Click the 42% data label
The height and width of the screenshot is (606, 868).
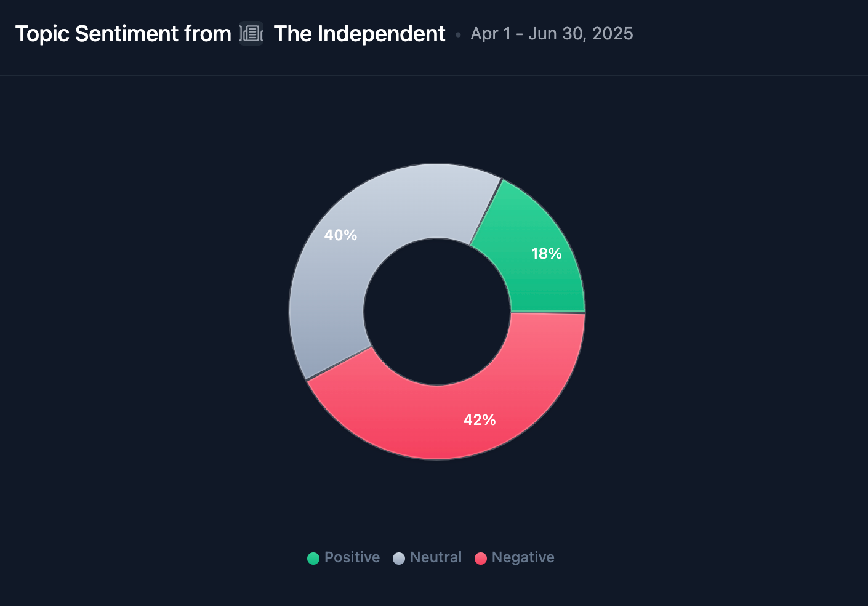coord(480,420)
